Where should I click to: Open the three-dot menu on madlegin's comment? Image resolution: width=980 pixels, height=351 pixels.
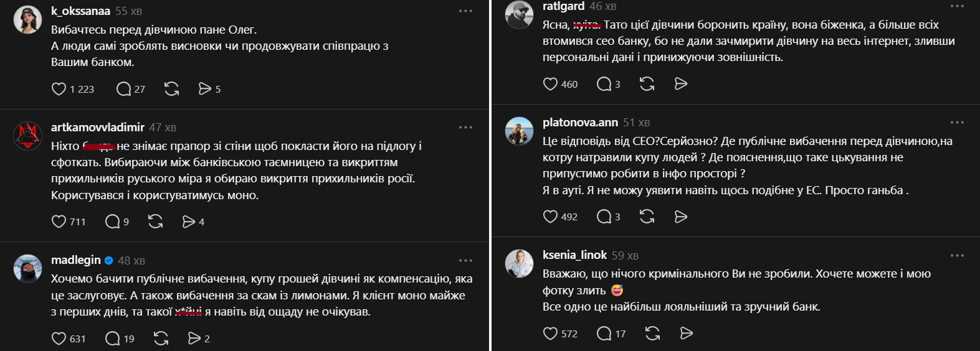coord(465,261)
